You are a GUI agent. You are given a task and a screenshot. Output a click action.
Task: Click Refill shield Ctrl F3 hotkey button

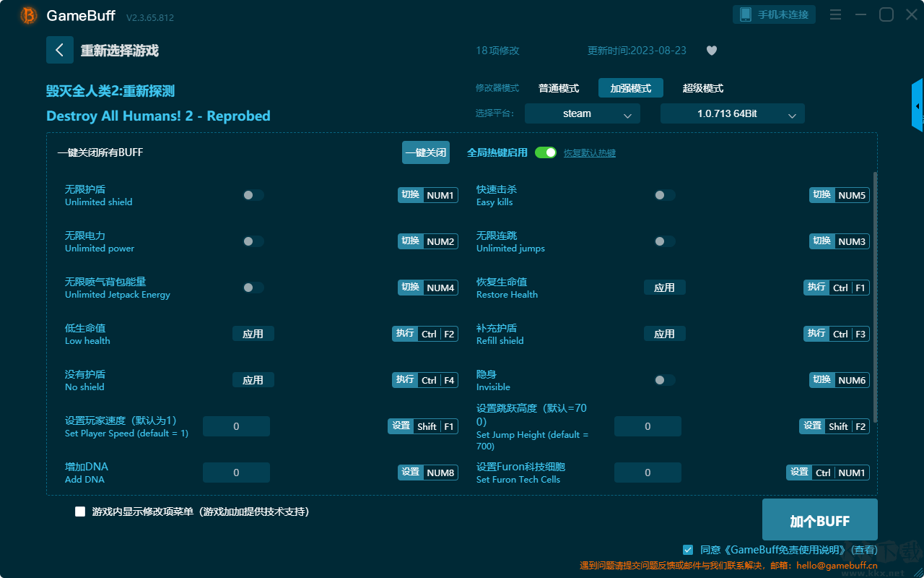(837, 334)
